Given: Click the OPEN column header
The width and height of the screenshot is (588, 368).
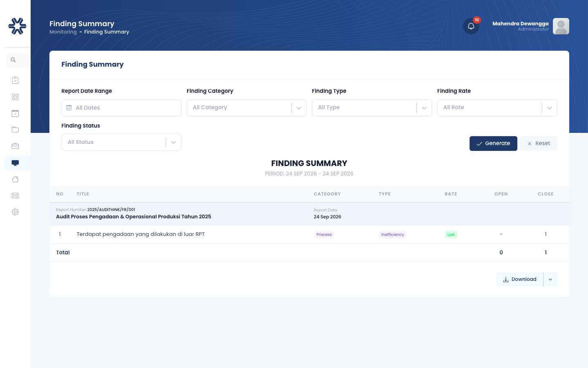Looking at the screenshot, I should click(501, 194).
